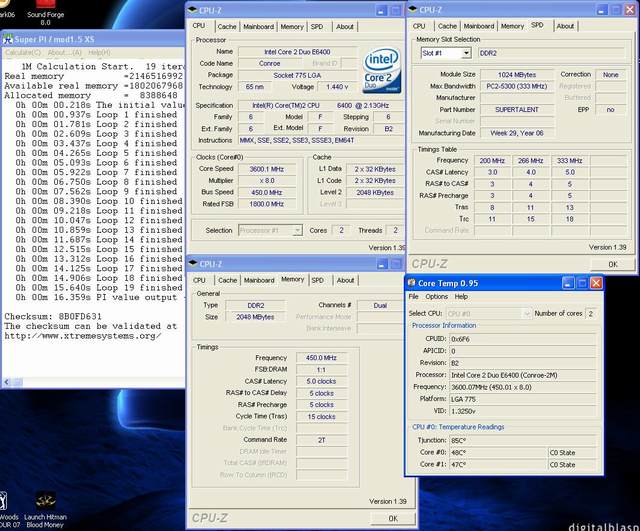The width and height of the screenshot is (640, 531).
Task: Close the Core Temp window
Action: [596, 283]
